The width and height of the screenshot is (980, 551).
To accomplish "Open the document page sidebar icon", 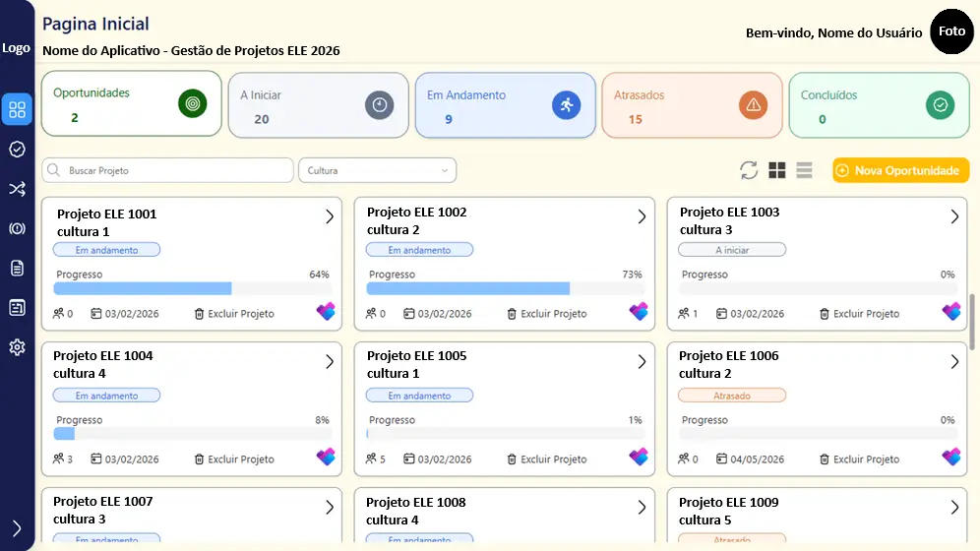I will 17,268.
